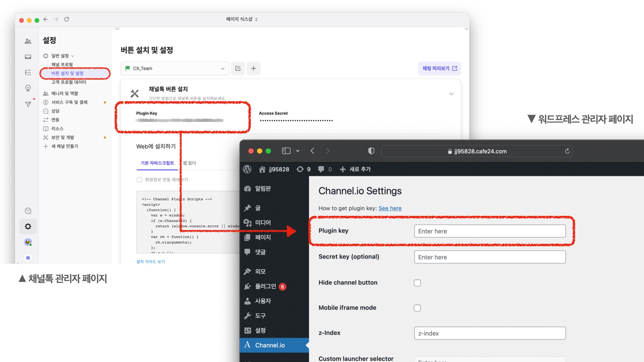Click the Plugin key input field

490,231
